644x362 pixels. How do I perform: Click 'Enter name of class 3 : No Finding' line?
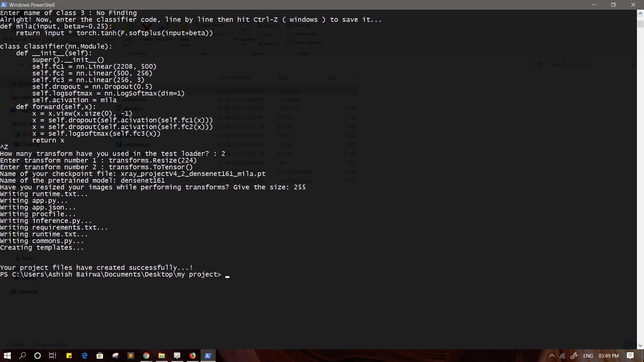68,13
